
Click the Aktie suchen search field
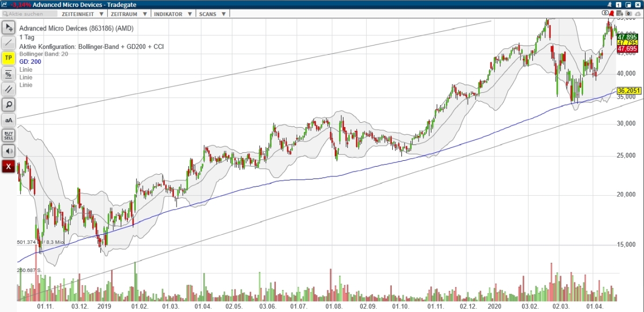point(30,13)
